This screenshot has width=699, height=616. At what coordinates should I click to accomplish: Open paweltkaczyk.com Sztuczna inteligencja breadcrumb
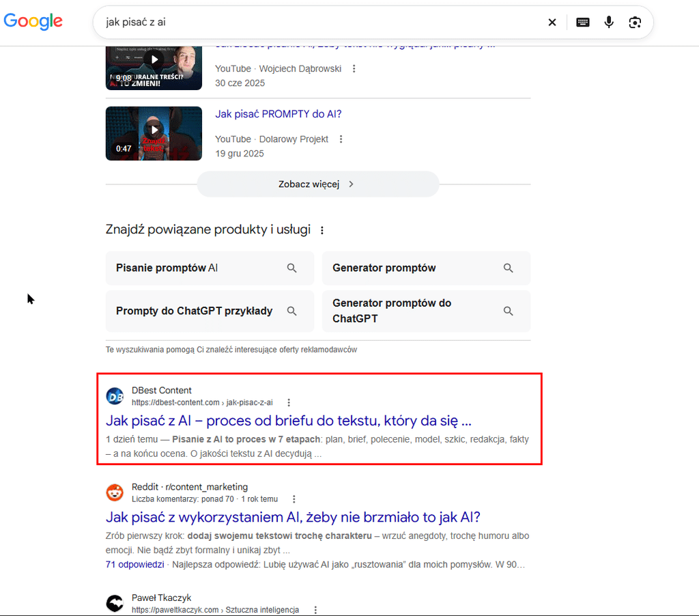pyautogui.click(x=215, y=610)
